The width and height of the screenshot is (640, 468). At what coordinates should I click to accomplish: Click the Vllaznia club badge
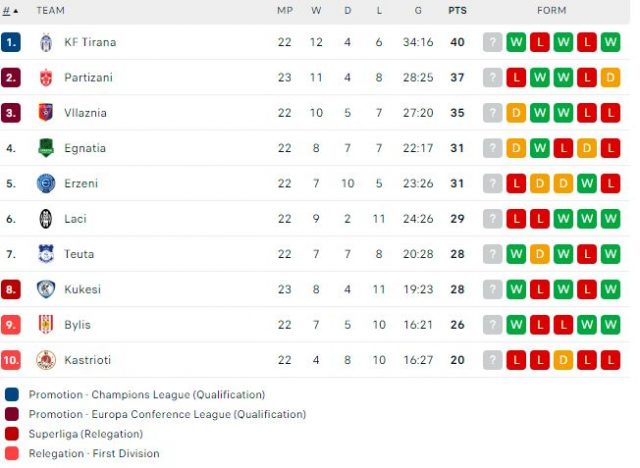tap(46, 113)
